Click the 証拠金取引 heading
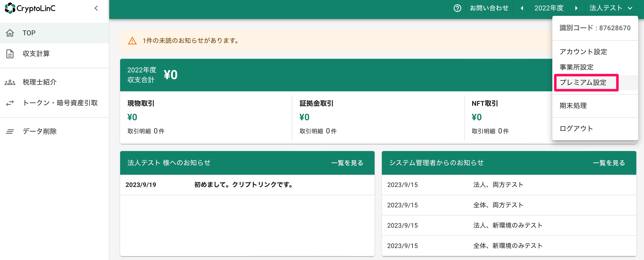Screen dimensions: 644x260 317,103
